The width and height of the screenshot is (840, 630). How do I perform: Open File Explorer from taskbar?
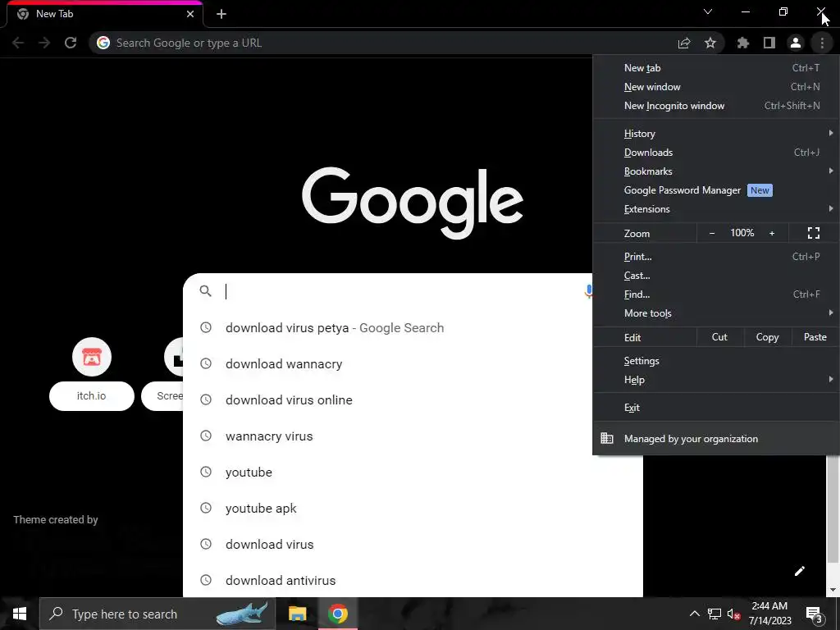coord(297,614)
